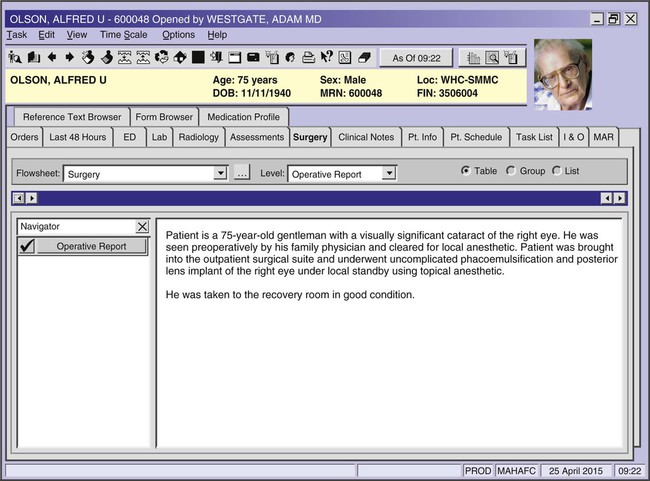650x481 pixels.
Task: Click the eraser icon in toolbar
Action: 363,57
